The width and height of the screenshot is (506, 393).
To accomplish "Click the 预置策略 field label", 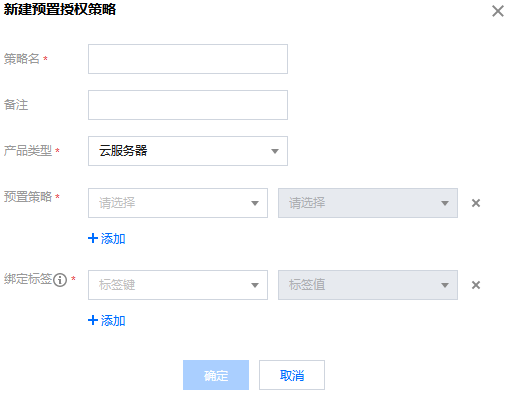I will click(28, 197).
